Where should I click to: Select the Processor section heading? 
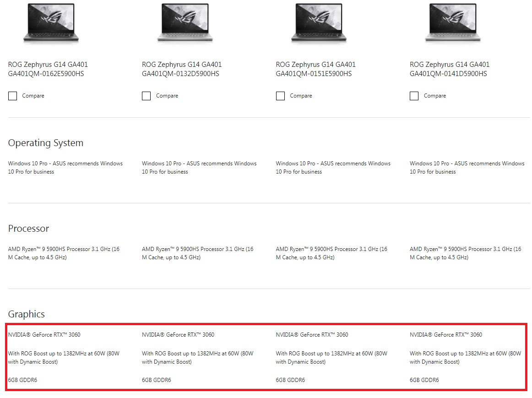click(28, 229)
